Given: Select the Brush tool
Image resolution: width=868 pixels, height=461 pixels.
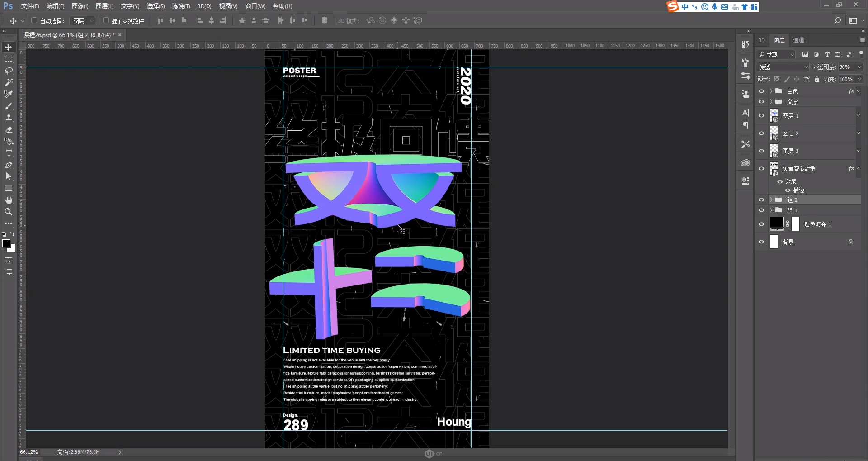Looking at the screenshot, I should click(x=9, y=106).
